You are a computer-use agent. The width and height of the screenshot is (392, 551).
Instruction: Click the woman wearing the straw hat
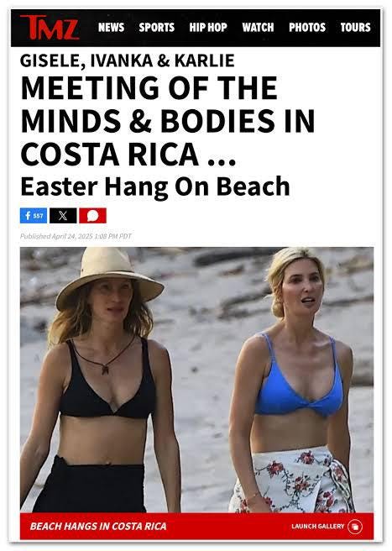(x=102, y=380)
